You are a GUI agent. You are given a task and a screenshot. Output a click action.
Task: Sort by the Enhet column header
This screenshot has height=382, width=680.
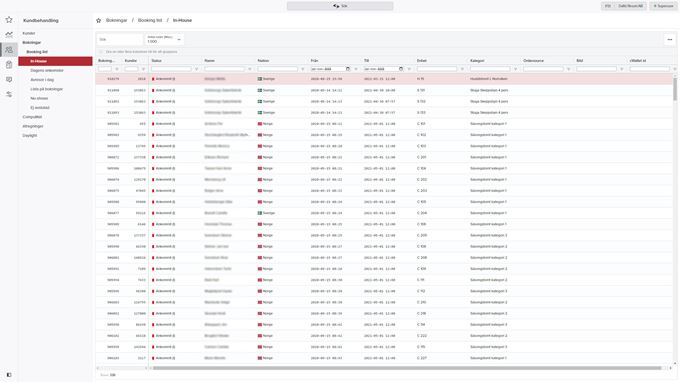tap(422, 61)
